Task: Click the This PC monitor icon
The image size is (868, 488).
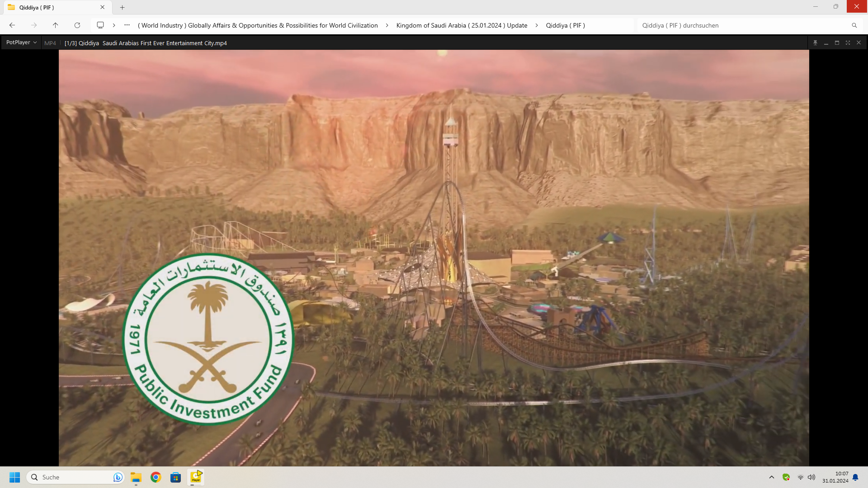Action: (x=100, y=25)
